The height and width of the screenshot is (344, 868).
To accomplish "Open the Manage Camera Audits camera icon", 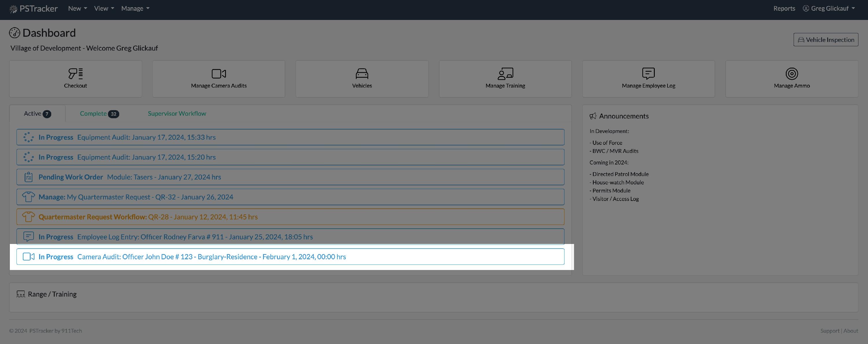I will coord(219,73).
